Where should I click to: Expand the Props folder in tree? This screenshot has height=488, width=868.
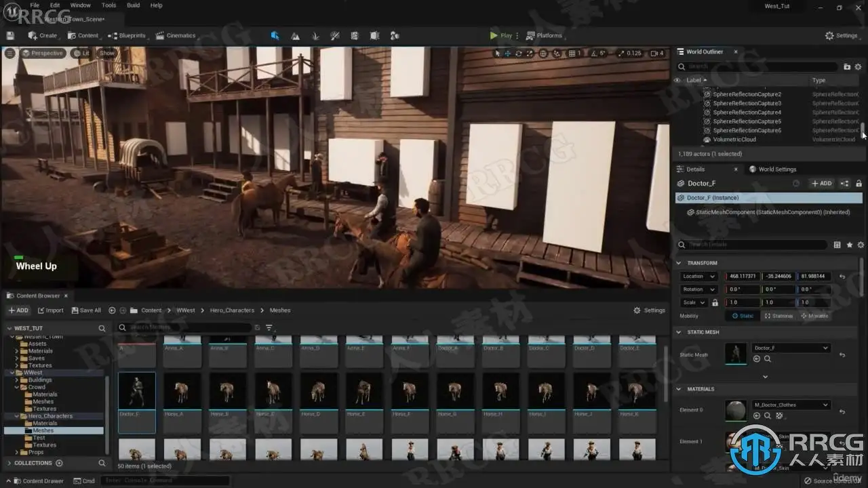[x=17, y=452]
